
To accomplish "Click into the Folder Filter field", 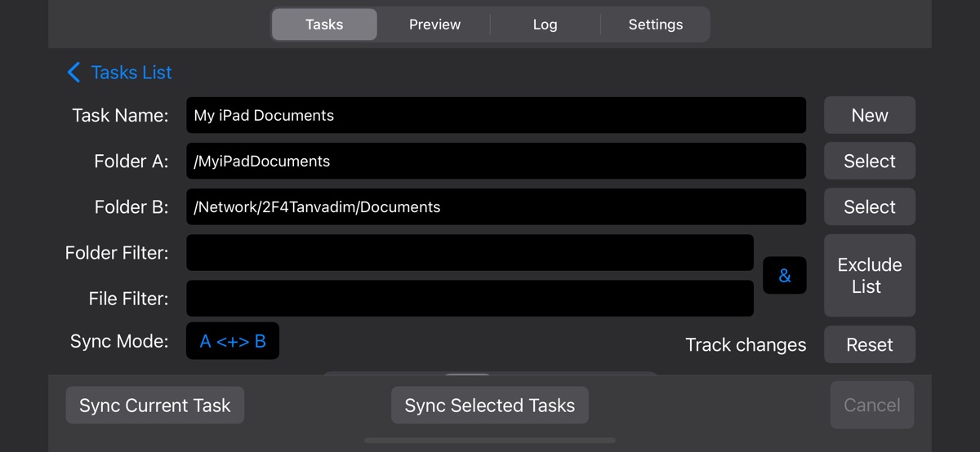I will coord(470,253).
